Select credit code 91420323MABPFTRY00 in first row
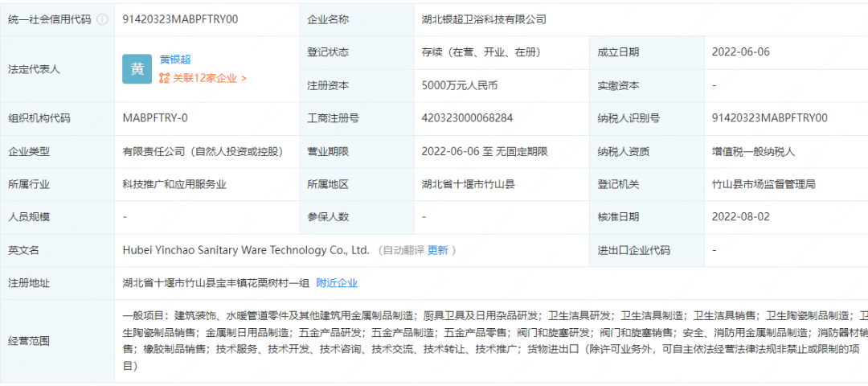 180,19
